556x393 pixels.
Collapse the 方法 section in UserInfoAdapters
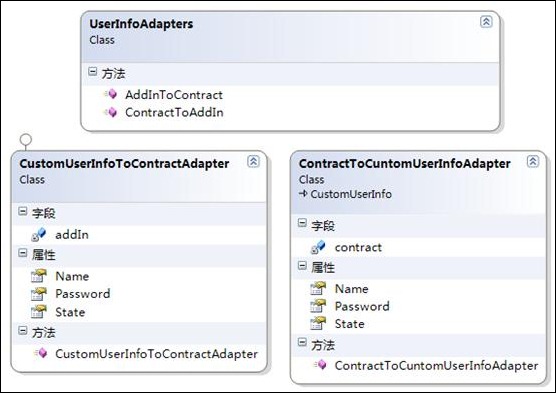click(93, 72)
